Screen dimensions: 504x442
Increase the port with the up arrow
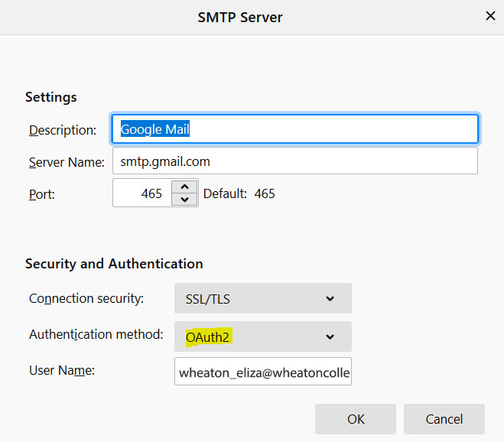(184, 187)
